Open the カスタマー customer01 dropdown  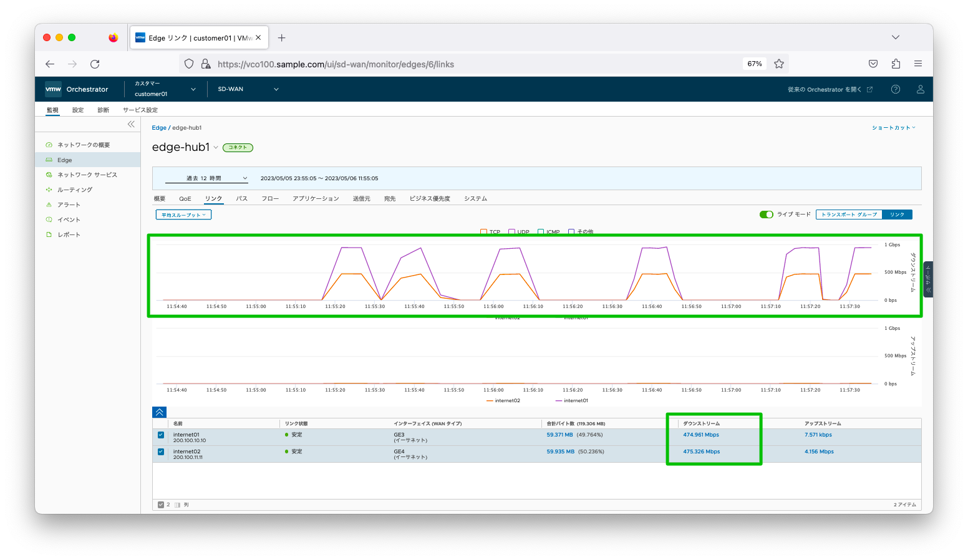(165, 89)
